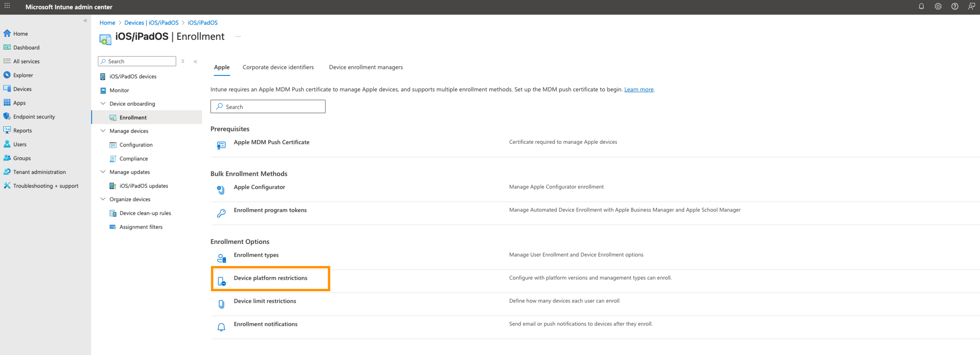Click the Enrollment notifications bell icon
The image size is (980, 355).
pos(221,327)
